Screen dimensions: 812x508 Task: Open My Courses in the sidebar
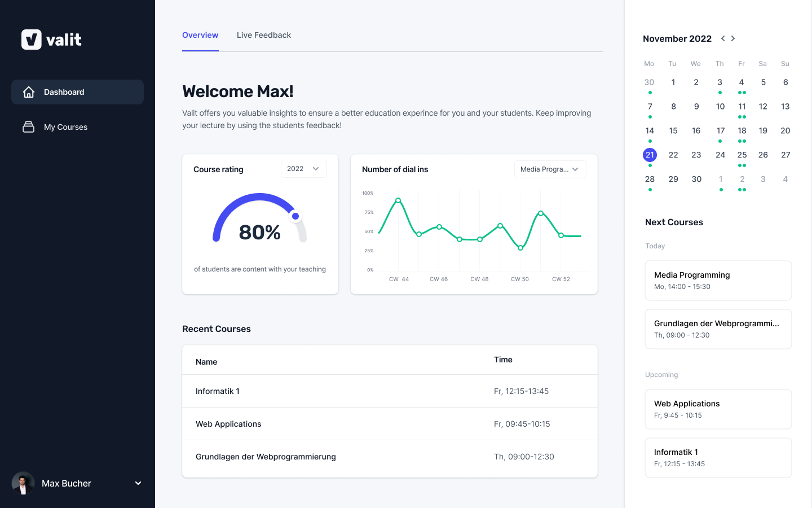77,127
